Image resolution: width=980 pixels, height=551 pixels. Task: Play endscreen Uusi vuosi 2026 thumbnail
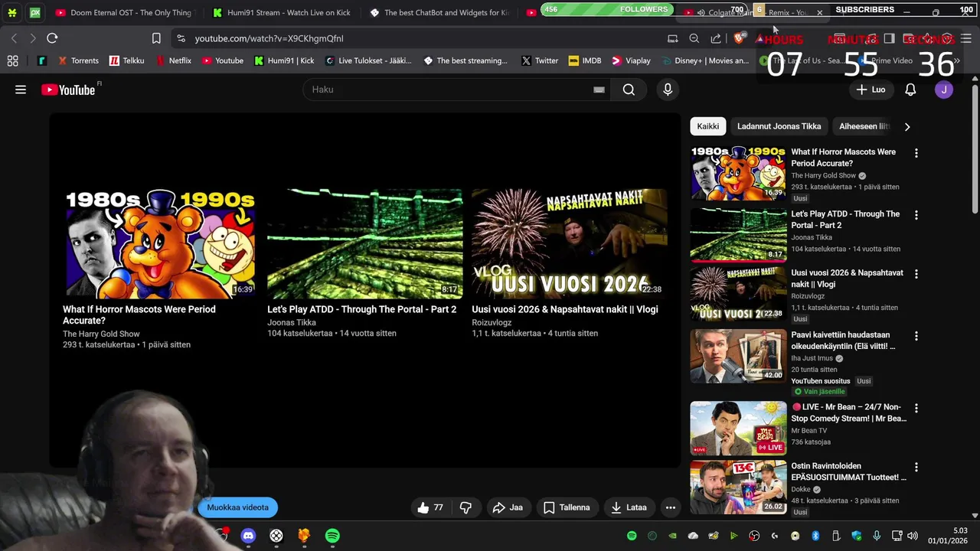tap(569, 243)
